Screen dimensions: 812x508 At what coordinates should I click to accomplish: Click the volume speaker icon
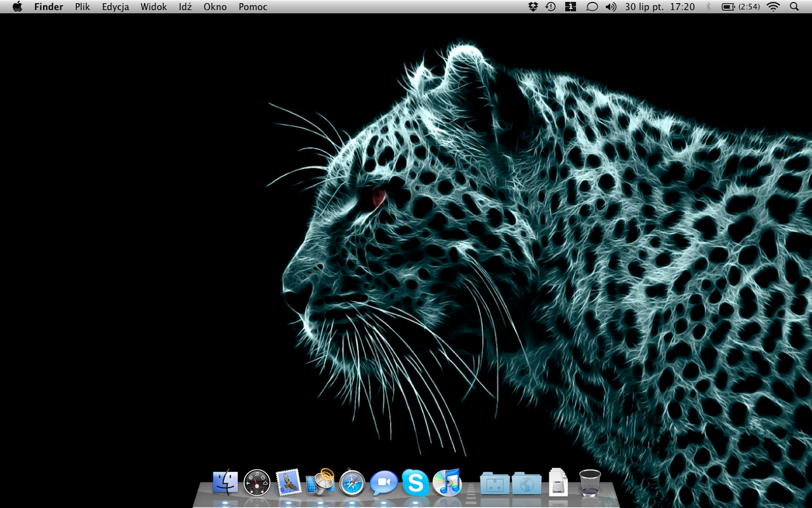(610, 7)
